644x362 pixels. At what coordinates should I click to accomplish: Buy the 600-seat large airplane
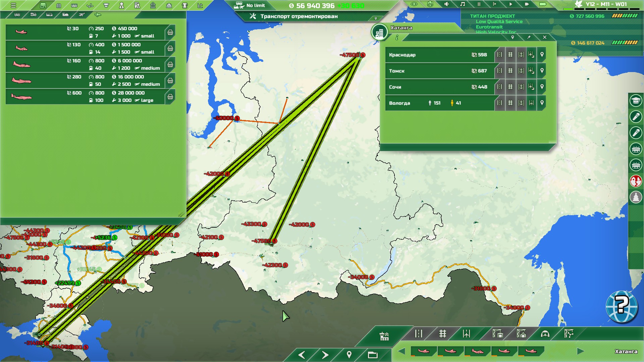[170, 97]
